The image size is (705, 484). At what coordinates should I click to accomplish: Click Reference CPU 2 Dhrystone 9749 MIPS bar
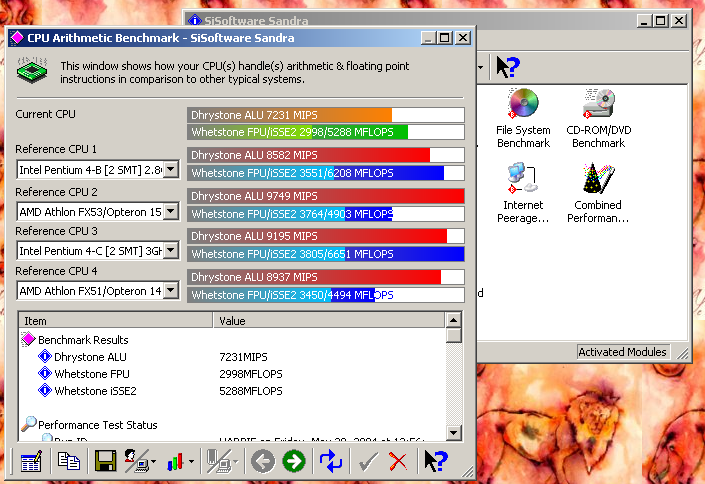coord(326,196)
